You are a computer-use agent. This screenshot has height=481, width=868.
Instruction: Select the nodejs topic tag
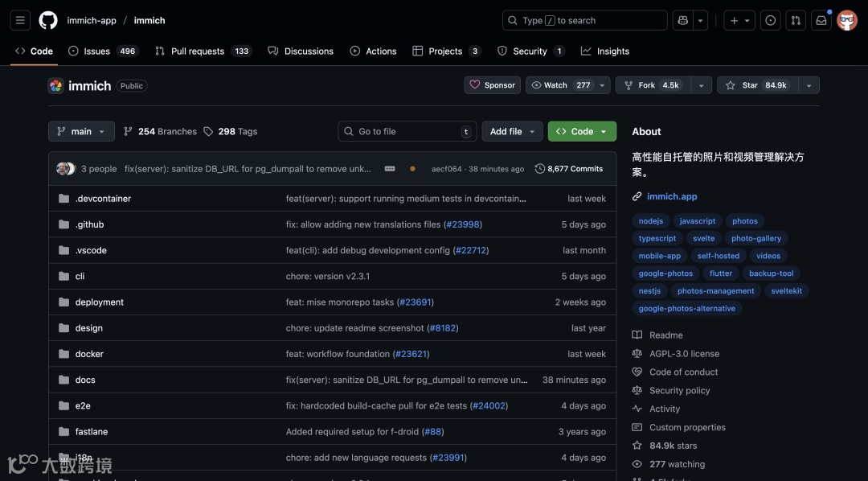[x=650, y=221]
